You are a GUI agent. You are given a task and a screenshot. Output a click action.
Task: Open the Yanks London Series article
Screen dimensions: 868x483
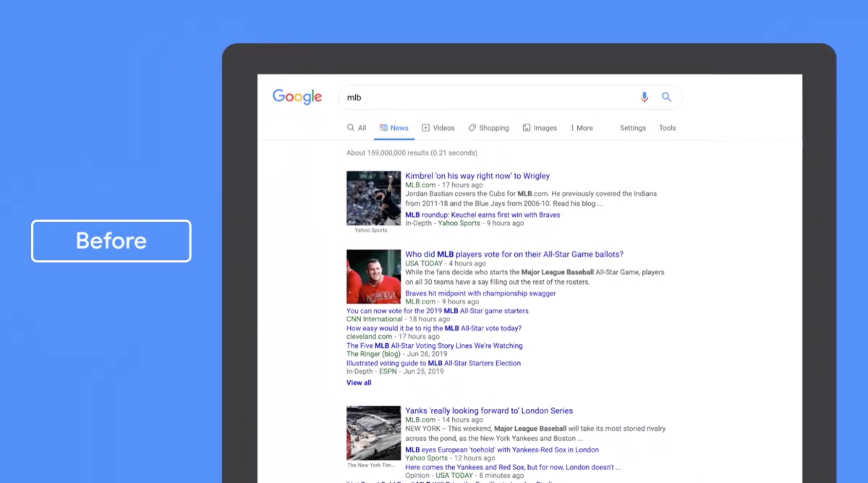pyautogui.click(x=489, y=410)
